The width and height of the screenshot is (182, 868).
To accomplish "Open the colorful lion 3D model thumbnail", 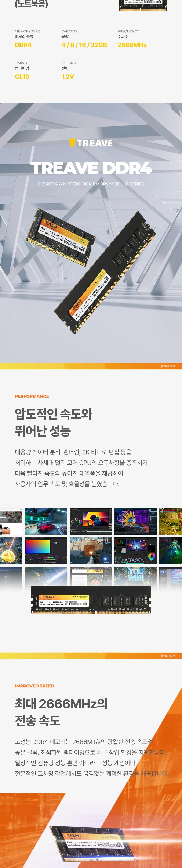I will pos(135,521).
